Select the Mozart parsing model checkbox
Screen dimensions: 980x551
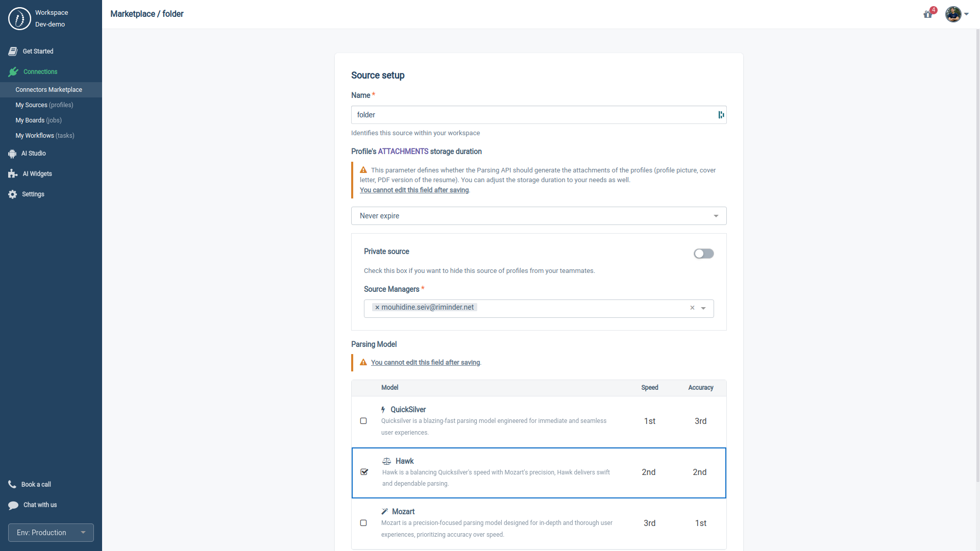pos(363,523)
